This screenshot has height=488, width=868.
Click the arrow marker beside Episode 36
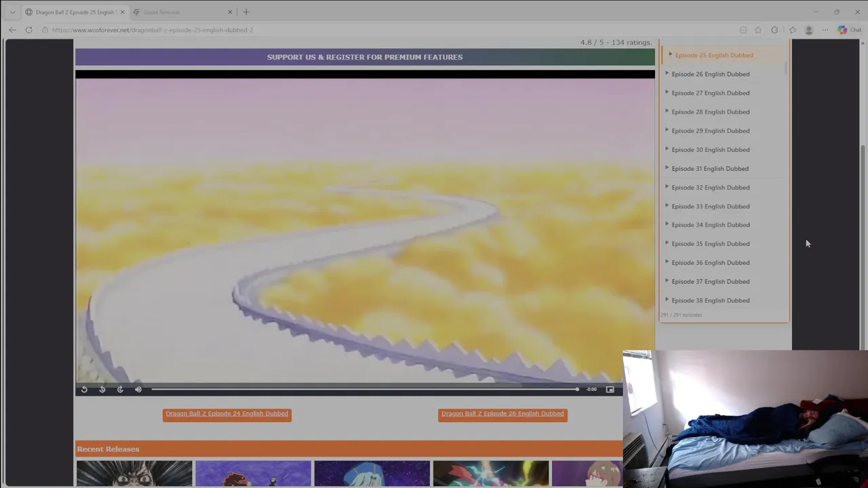pyautogui.click(x=667, y=262)
